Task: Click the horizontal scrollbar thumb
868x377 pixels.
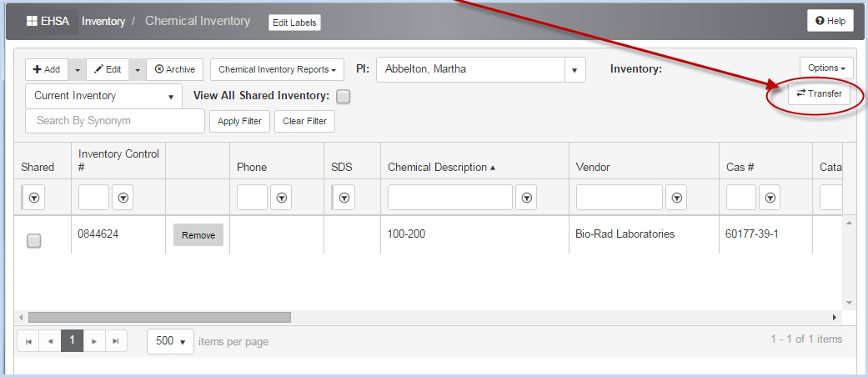Action: coord(159,318)
